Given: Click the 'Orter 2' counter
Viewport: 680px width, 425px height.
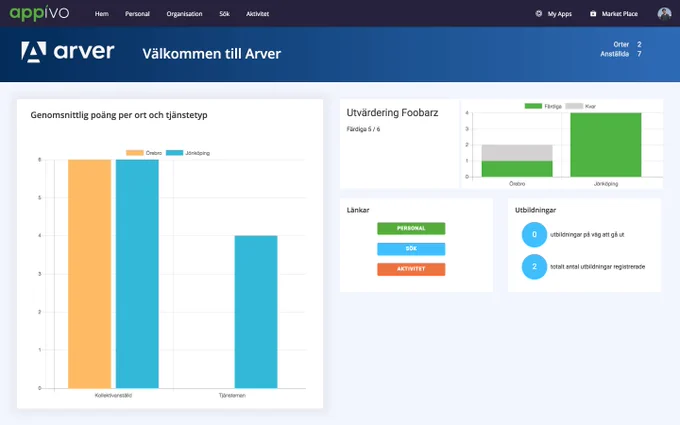Looking at the screenshot, I should pyautogui.click(x=627, y=44).
